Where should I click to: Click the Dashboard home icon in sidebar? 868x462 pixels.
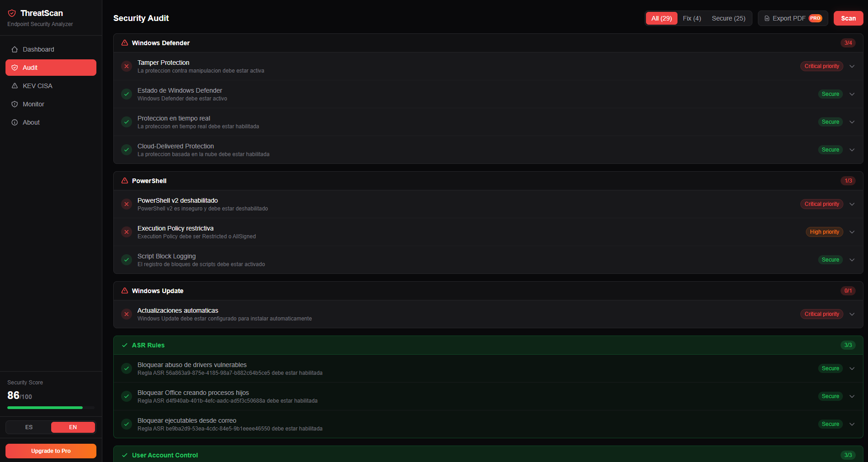15,49
